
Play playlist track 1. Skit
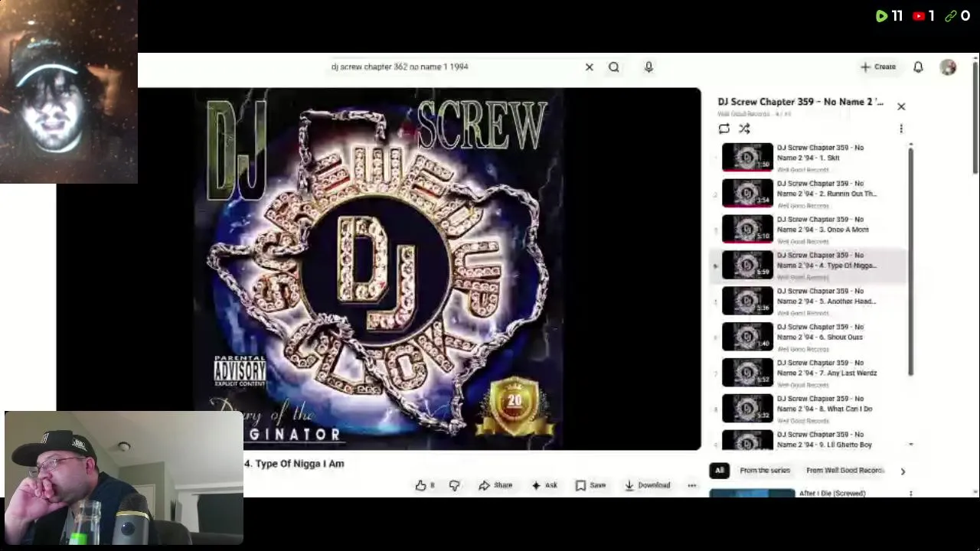point(809,158)
